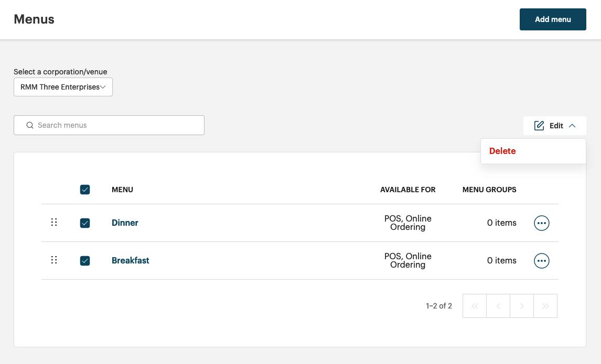Screen dimensions: 601x364
Task: Open the Dinner menu link
Action: (x=125, y=223)
